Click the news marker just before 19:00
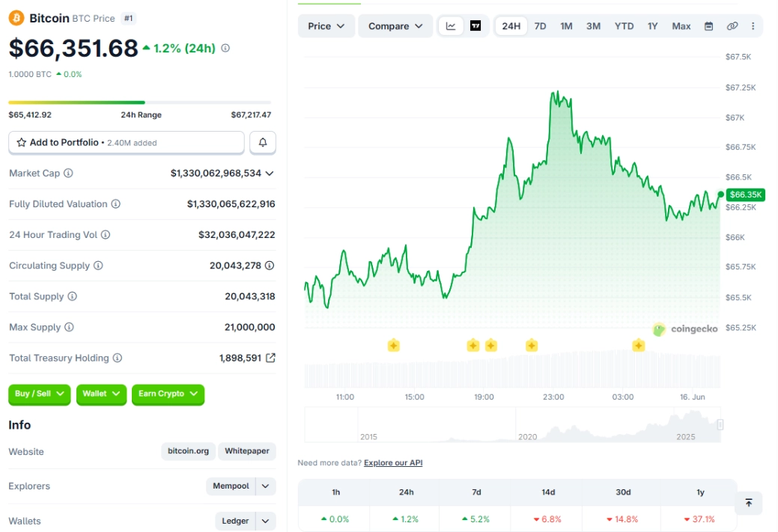This screenshot has height=532, width=778. coord(472,345)
